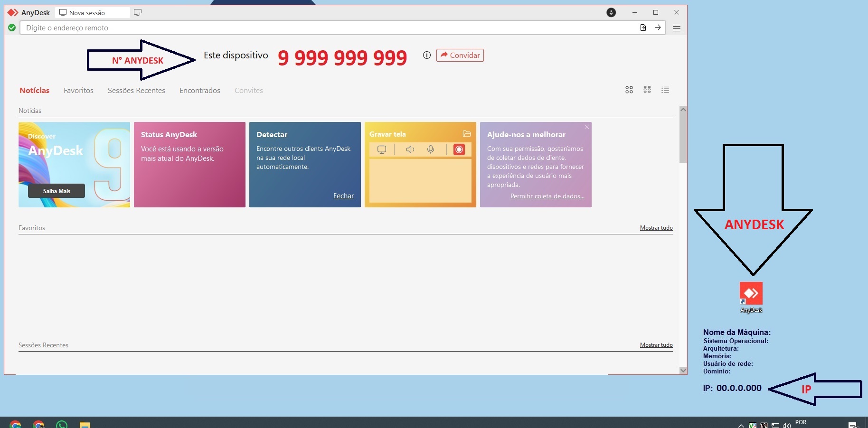
Task: Switch to the Notícias tab
Action: point(34,90)
